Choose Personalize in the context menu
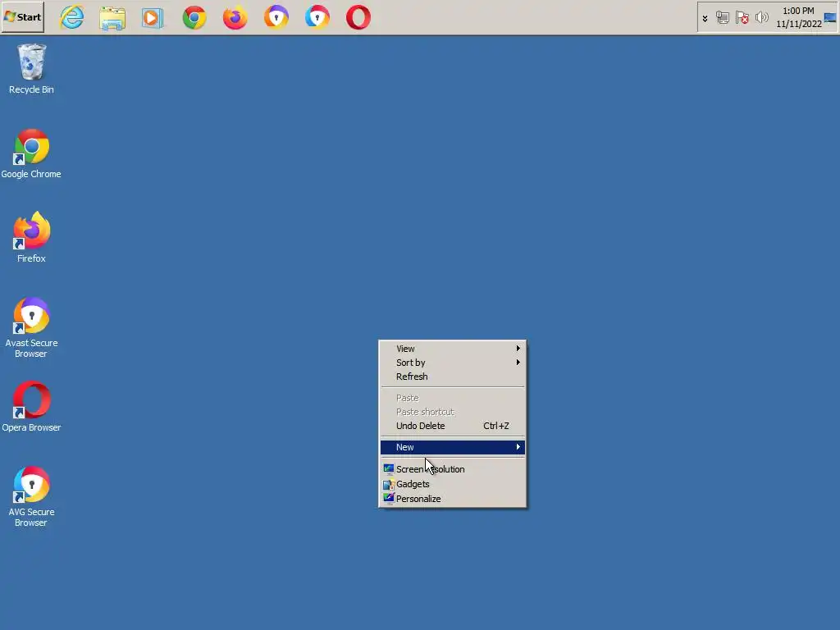The image size is (840, 630). pos(453,498)
